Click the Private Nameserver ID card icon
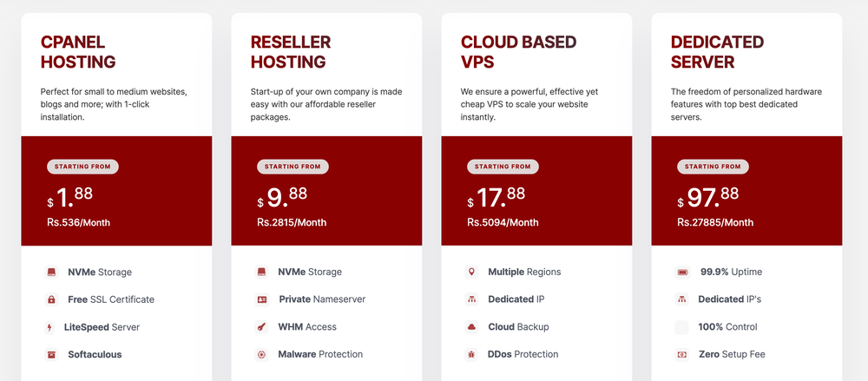 [261, 299]
